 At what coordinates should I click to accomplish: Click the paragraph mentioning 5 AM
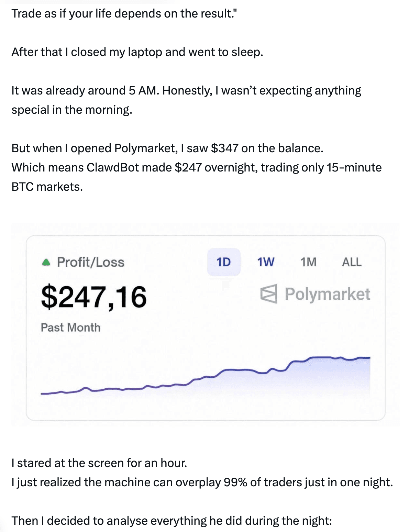(x=186, y=91)
